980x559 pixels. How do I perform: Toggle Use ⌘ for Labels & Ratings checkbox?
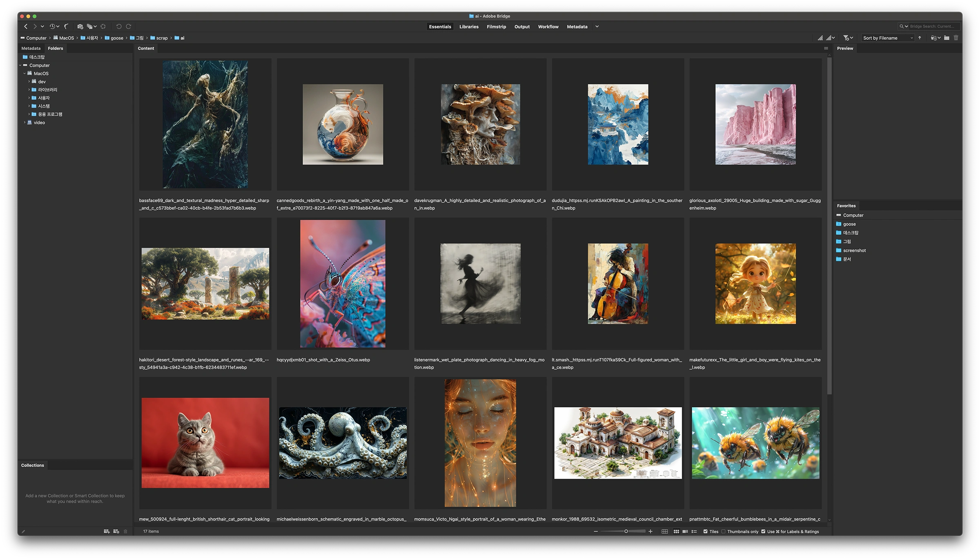pos(763,532)
